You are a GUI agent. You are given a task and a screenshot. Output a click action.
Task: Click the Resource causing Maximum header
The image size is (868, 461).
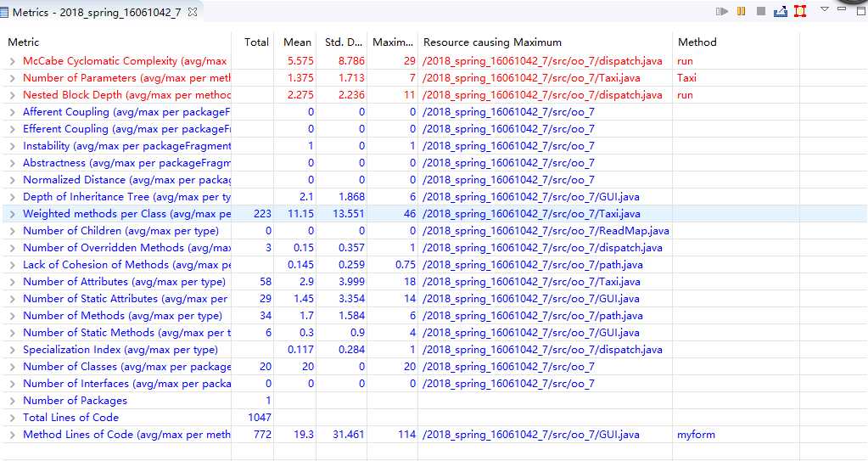pyautogui.click(x=492, y=42)
